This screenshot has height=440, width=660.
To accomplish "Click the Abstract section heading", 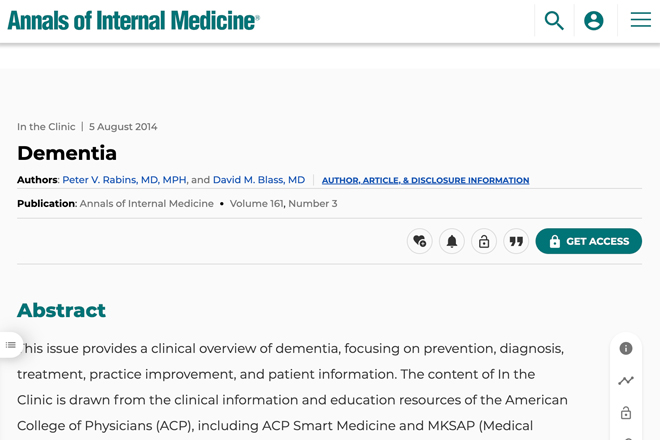I will (61, 310).
